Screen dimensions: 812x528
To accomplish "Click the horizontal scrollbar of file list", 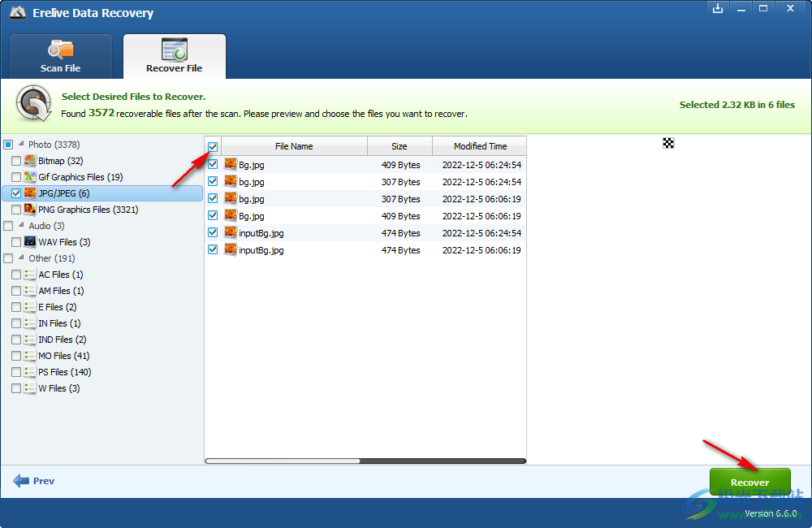I will tap(365, 461).
